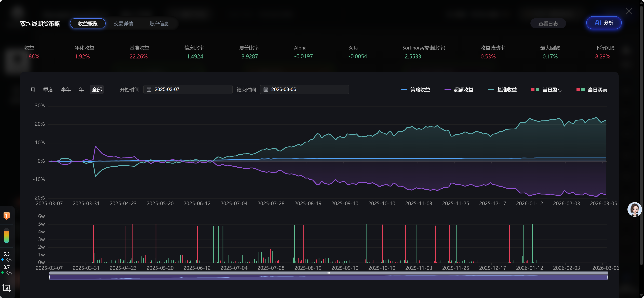Close the strategy report dialog
The image size is (644, 298).
point(629,11)
